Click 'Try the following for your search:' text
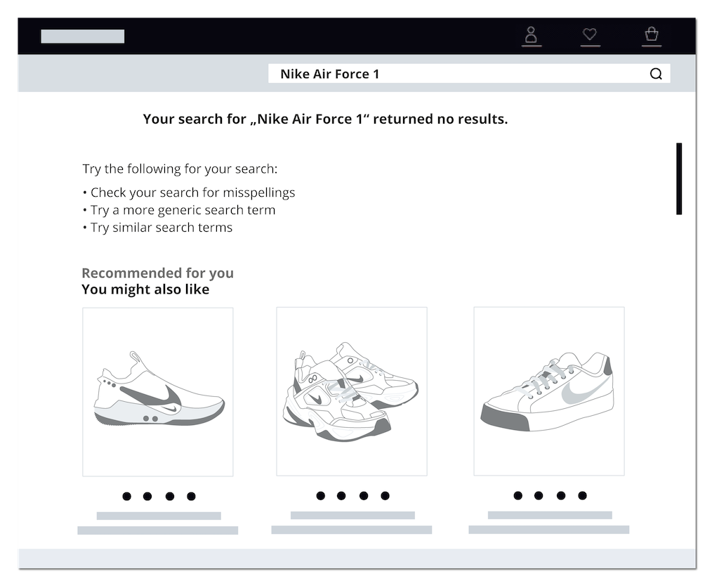The height and width of the screenshot is (588, 719). (x=180, y=169)
